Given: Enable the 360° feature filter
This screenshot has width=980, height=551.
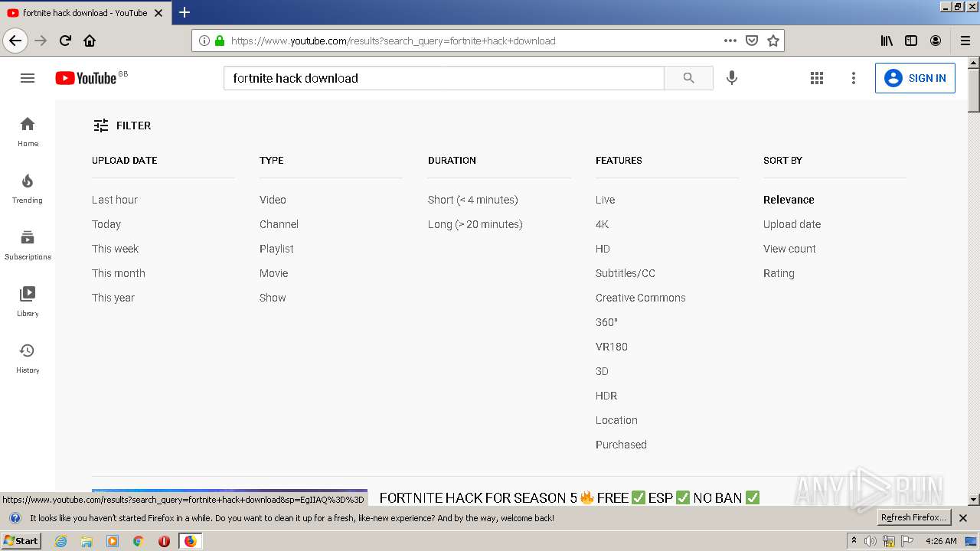Looking at the screenshot, I should [x=606, y=322].
